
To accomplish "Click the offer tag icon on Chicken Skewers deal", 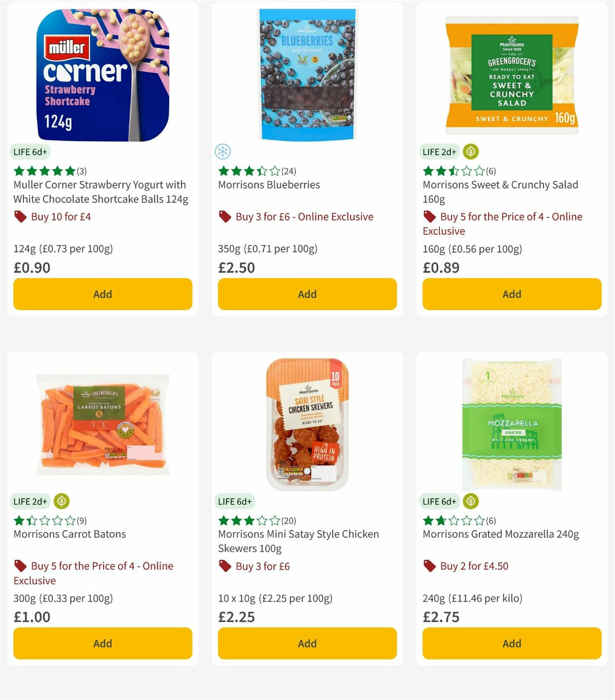I will point(224,566).
